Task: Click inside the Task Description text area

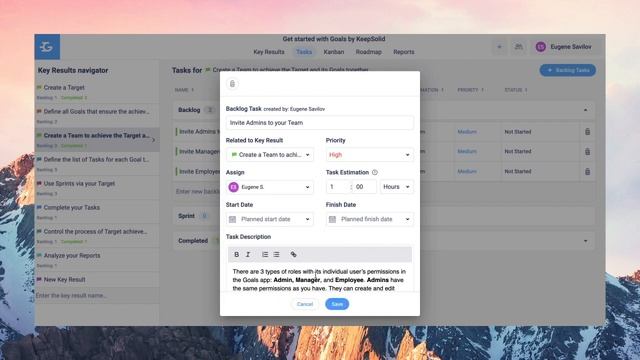Action: point(320,280)
